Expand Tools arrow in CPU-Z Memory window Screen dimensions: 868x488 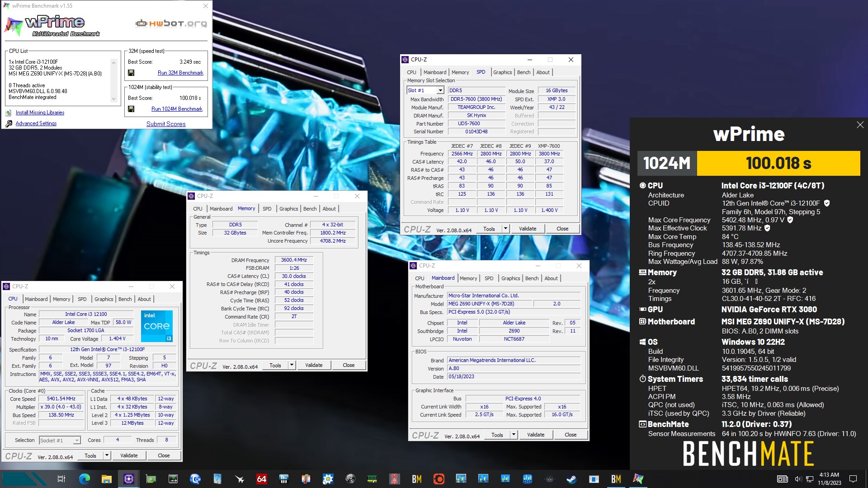pyautogui.click(x=292, y=365)
